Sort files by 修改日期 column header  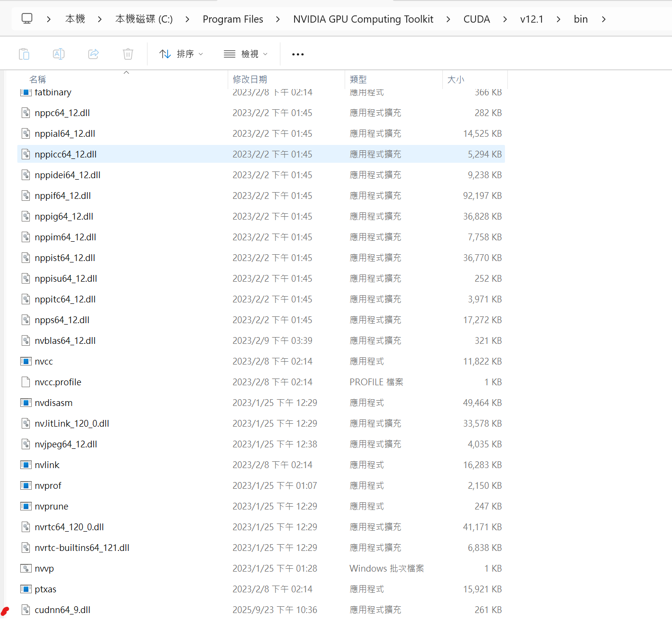click(x=250, y=79)
